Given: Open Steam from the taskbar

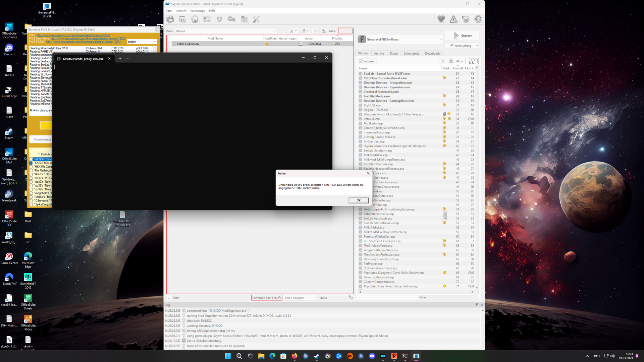Looking at the screenshot, I should tap(317, 356).
